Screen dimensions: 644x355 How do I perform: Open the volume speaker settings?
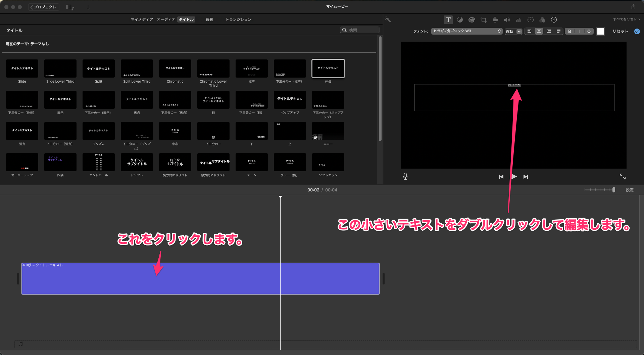(507, 20)
